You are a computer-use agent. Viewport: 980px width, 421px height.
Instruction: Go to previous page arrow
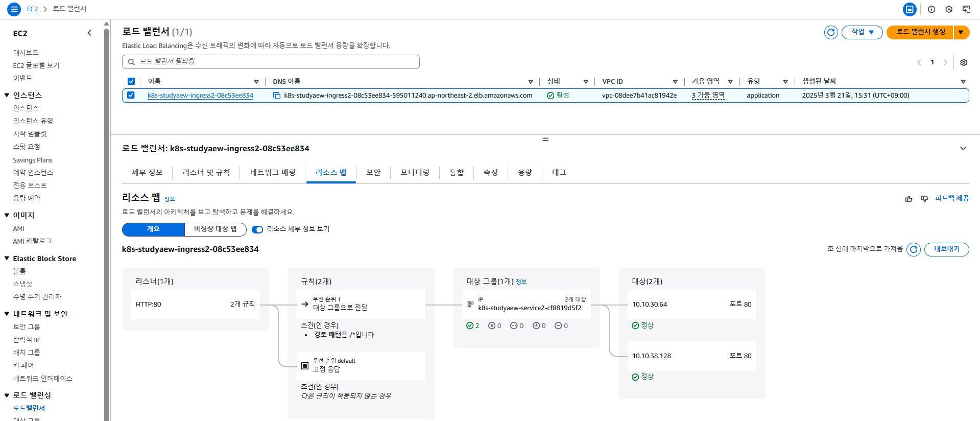click(x=919, y=62)
